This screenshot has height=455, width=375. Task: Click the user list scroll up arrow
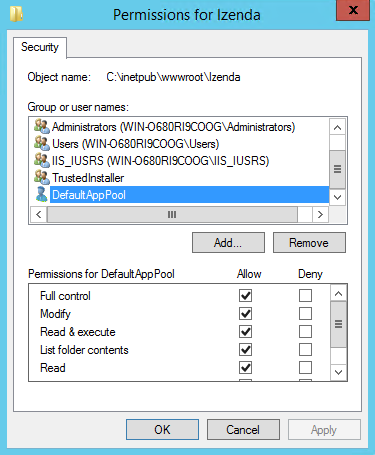(x=337, y=127)
